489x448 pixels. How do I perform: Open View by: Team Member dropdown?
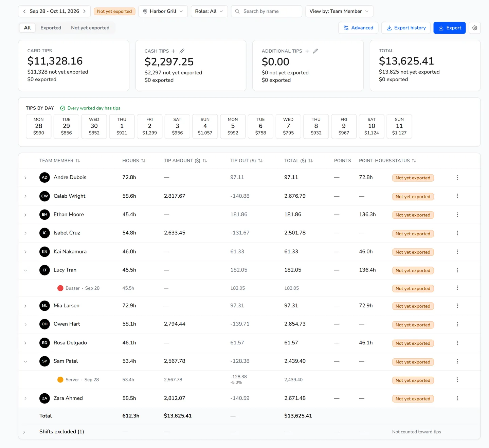pos(339,11)
